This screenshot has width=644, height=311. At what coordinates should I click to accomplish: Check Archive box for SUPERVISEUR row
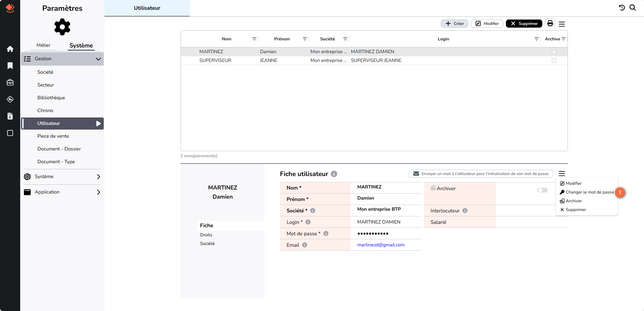click(x=554, y=61)
